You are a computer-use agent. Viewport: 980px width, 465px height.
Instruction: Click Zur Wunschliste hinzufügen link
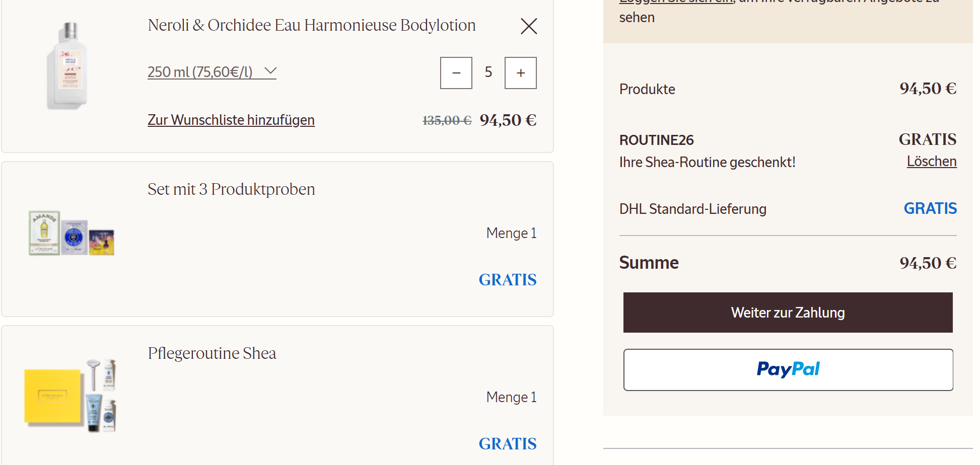click(x=231, y=120)
